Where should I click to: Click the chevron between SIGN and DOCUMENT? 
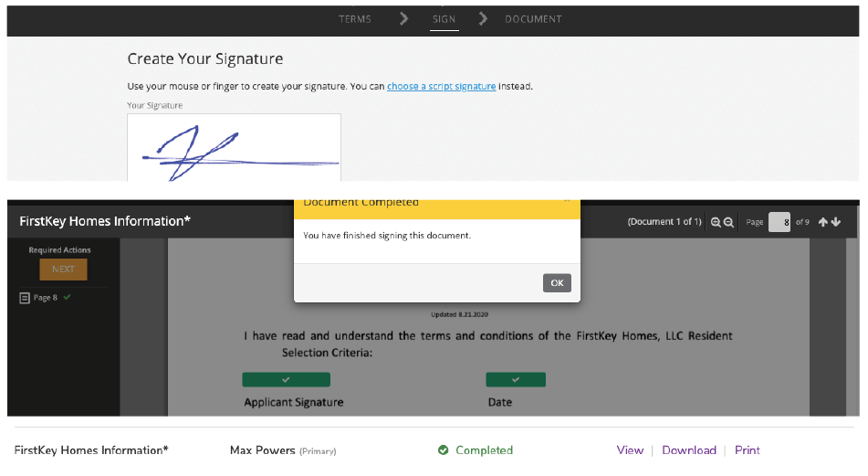click(483, 19)
